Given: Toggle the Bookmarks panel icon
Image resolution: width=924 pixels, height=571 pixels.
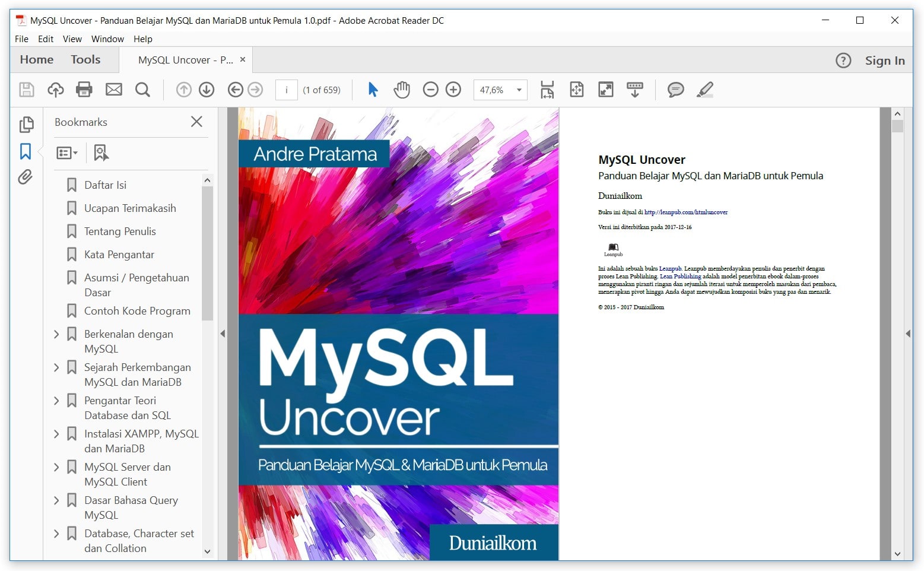Looking at the screenshot, I should coord(26,151).
